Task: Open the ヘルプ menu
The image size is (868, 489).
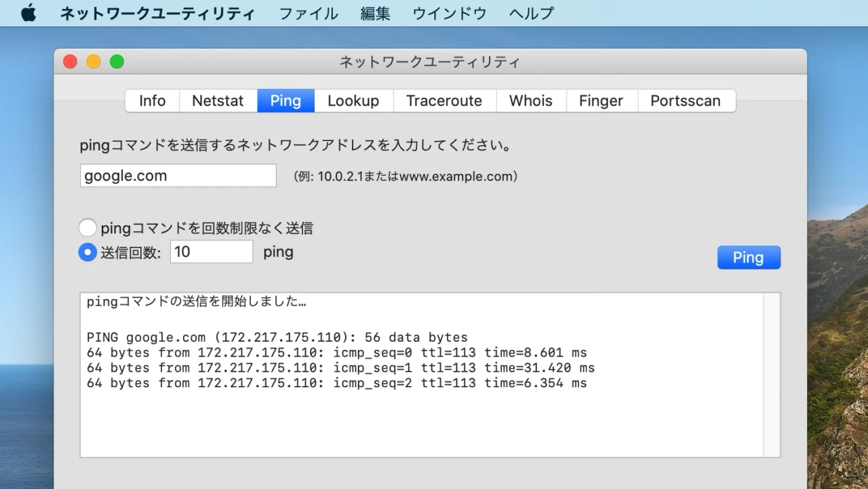Action: [x=530, y=13]
